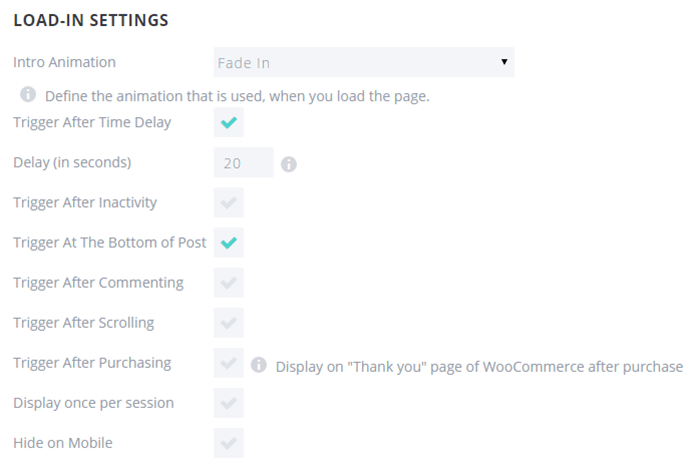Select the Fade In combo box

coord(364,62)
